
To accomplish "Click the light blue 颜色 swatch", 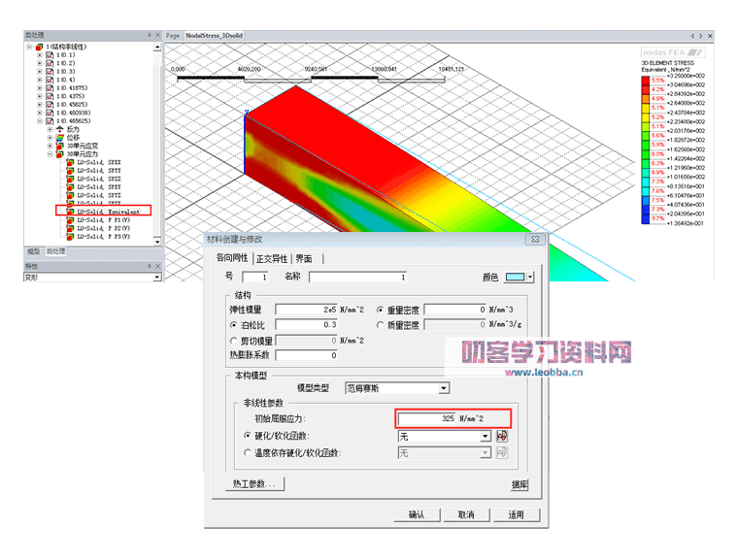I will click(515, 277).
